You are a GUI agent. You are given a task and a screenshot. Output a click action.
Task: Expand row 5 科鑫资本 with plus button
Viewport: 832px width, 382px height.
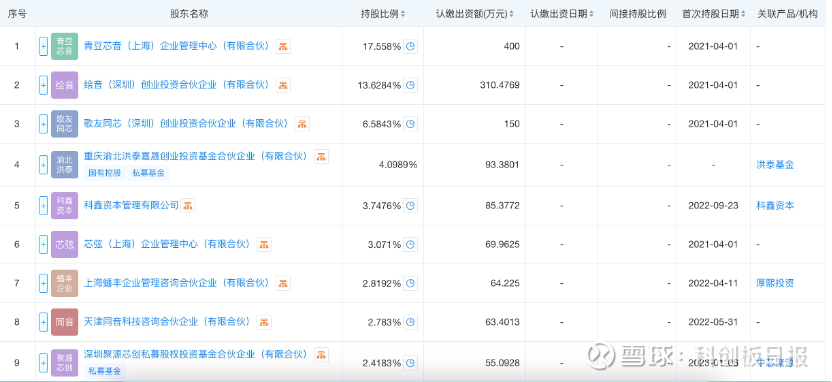(x=44, y=205)
